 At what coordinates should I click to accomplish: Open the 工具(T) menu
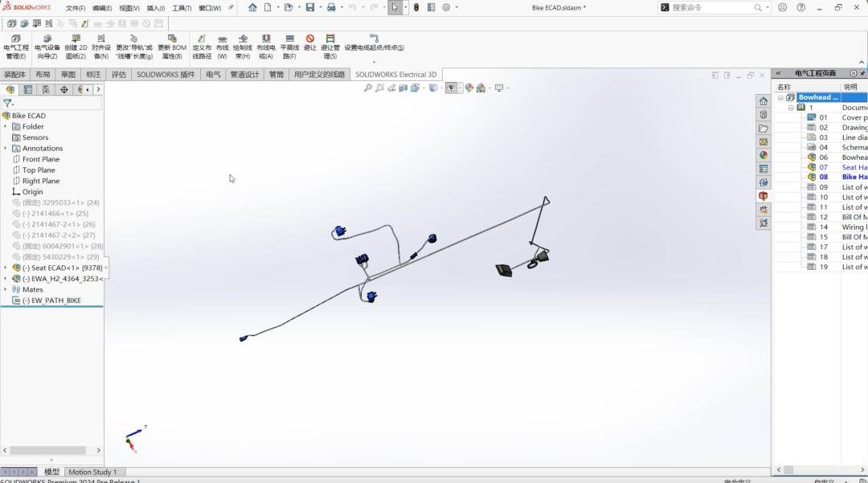(182, 8)
